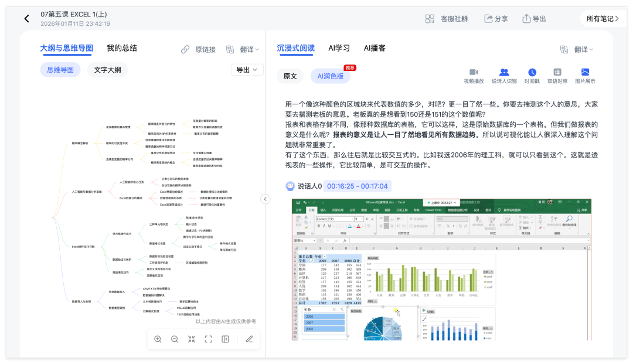Viewport: 633px width, 364px height.
Task: Click the 客服社群 community icon
Action: click(x=448, y=18)
